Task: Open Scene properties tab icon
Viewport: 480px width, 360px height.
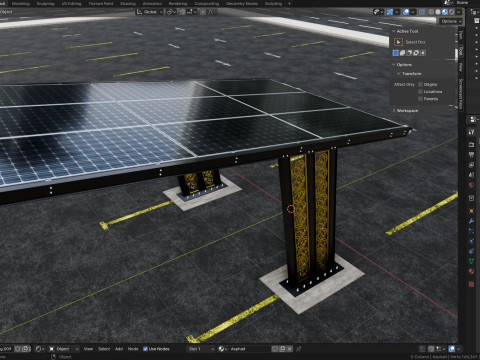Action: (471, 175)
